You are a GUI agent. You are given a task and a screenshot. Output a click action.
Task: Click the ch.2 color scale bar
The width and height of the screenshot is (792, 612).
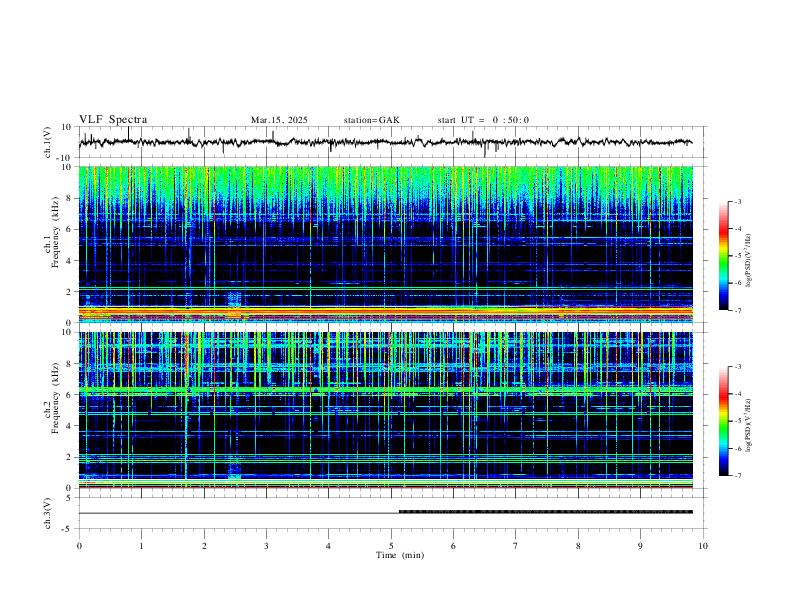[723, 421]
